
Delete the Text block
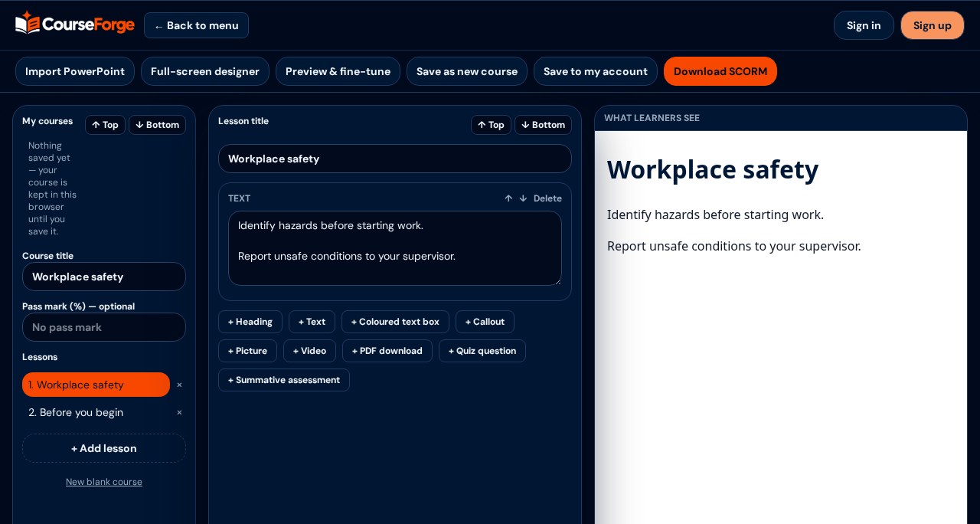547,198
